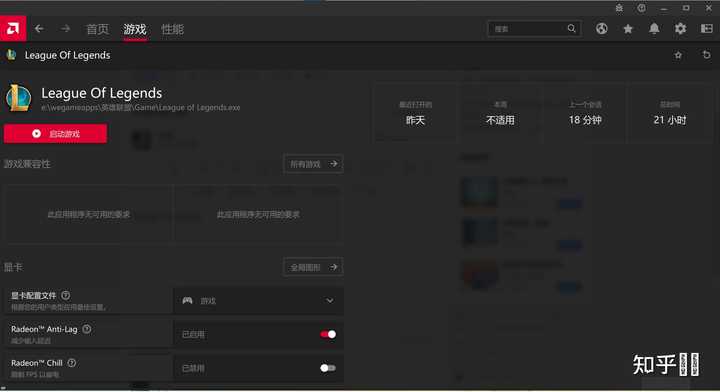
Task: Click the Radeon Anti-Lag label
Action: tap(44, 329)
